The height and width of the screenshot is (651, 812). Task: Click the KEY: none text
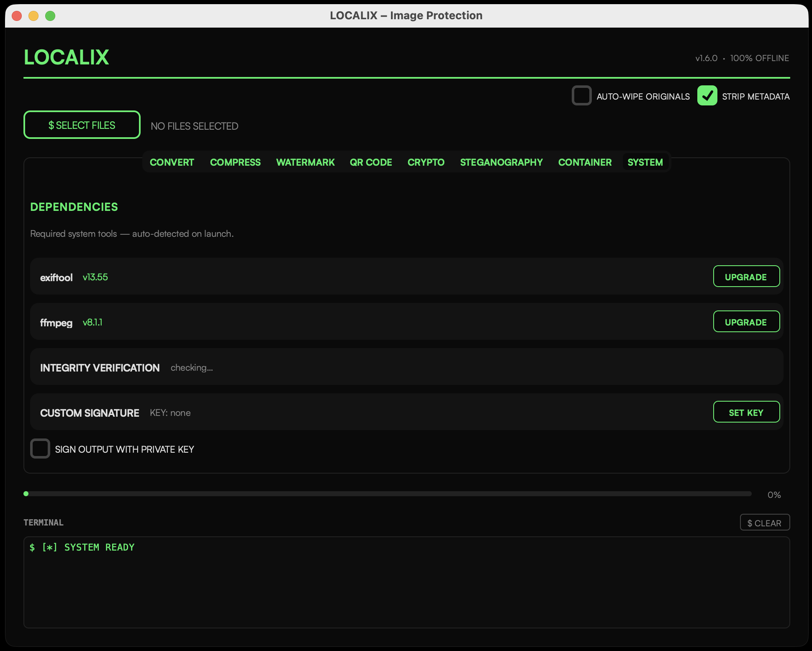tap(170, 413)
